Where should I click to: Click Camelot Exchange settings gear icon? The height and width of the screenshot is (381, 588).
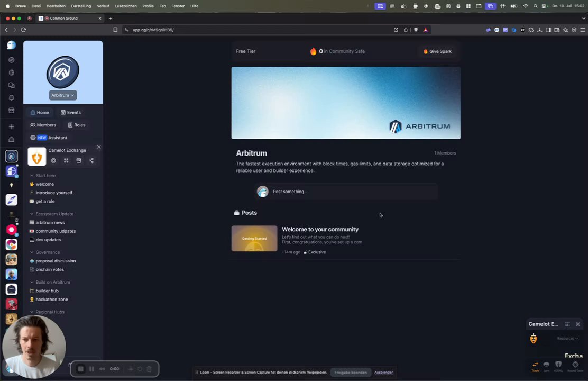[53, 161]
